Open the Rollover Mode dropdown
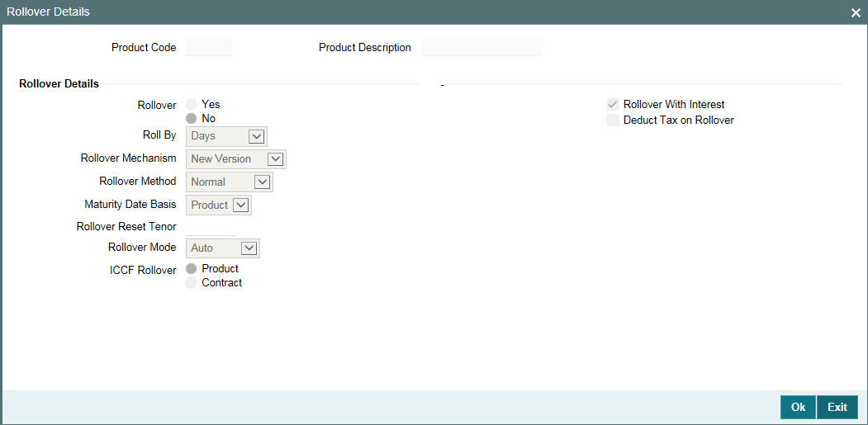This screenshot has height=425, width=868. click(x=223, y=248)
